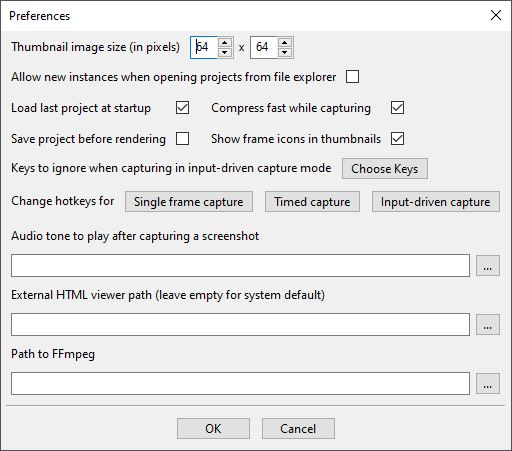
Task: Click the thumbnail width input field
Action: coord(204,47)
